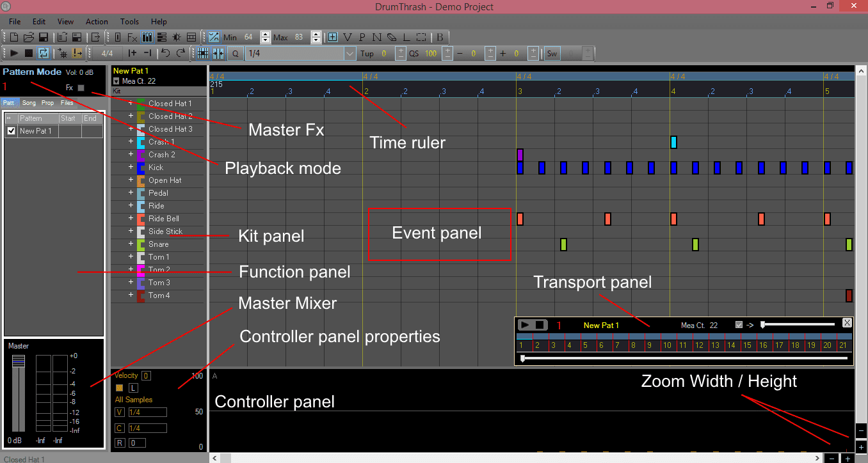
Task: Stop playback with main toolbar Stop button
Action: pyautogui.click(x=29, y=53)
